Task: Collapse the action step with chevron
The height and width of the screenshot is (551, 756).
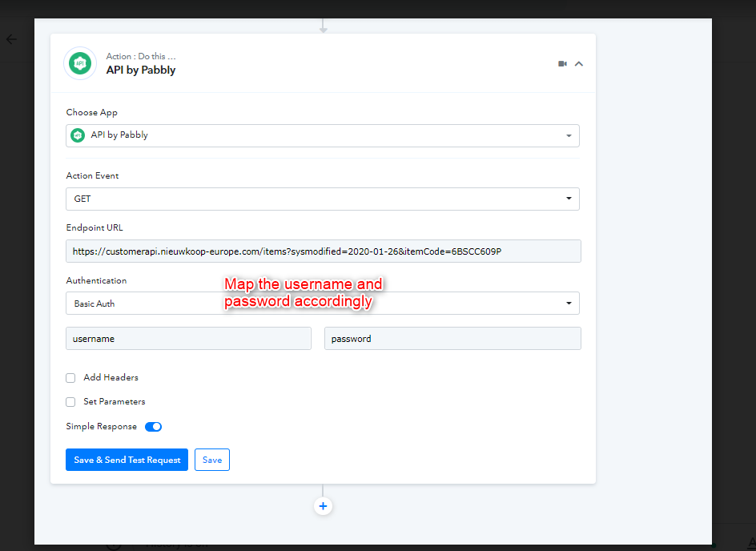Action: [x=579, y=63]
